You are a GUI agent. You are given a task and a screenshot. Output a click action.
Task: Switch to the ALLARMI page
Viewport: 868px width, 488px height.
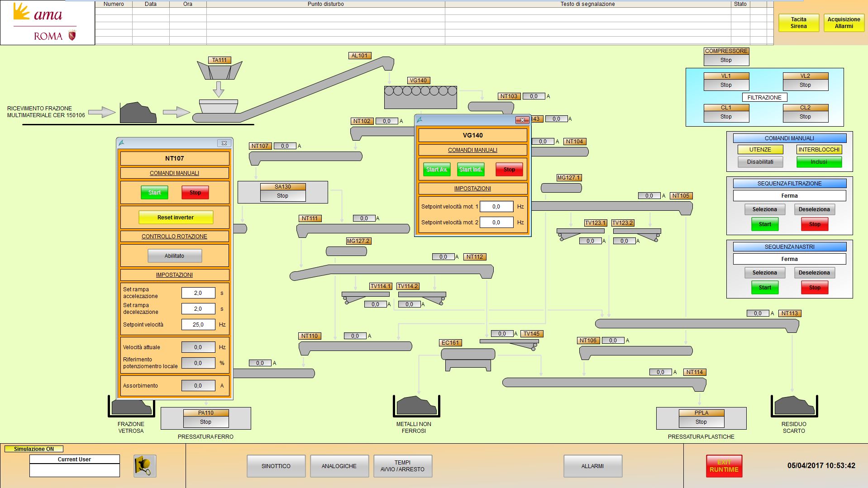point(592,466)
